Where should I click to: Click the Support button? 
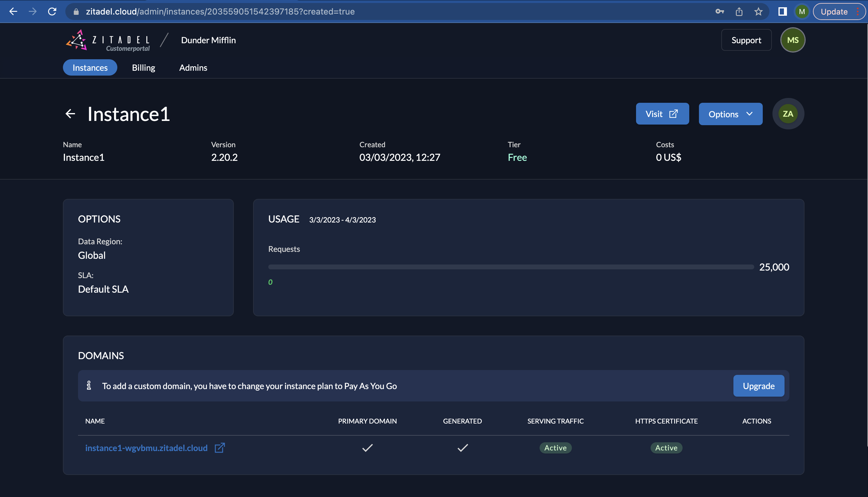746,40
